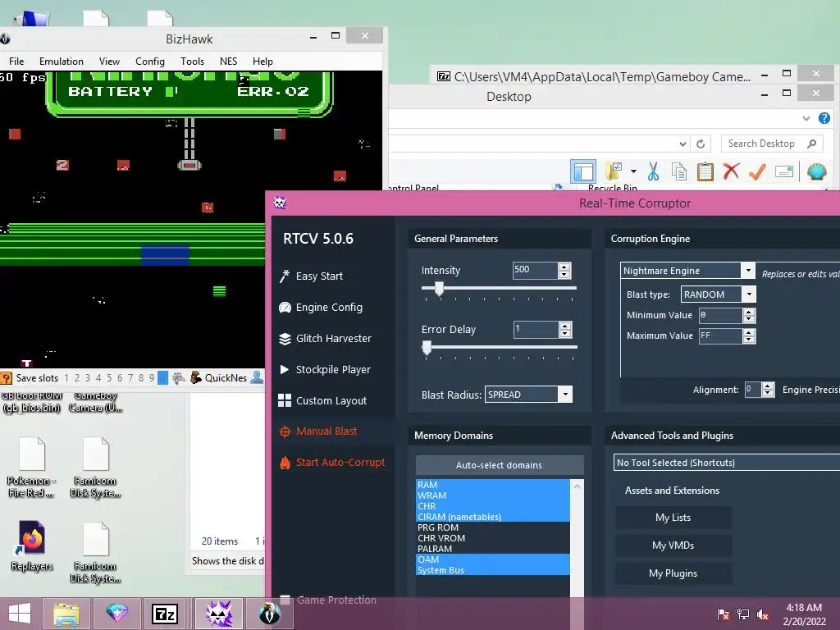
Task: Select the Pokemon - Fire Red desktop file
Action: pos(32,467)
